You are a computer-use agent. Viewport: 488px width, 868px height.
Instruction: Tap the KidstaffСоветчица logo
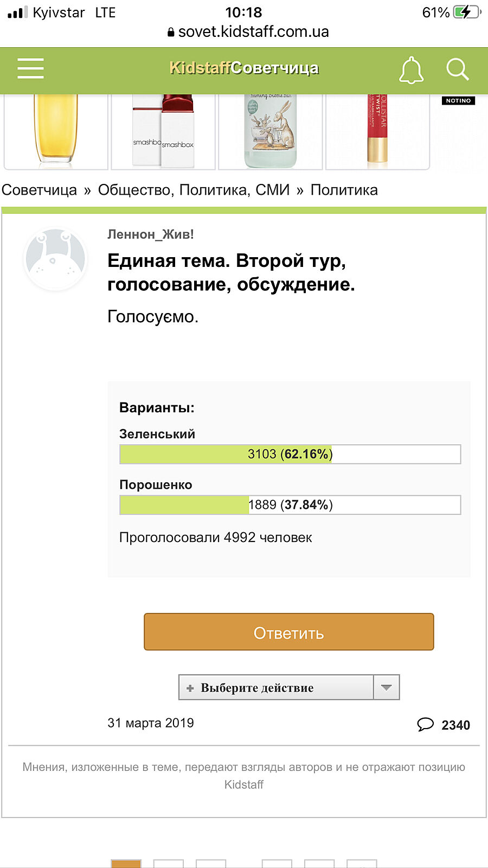tap(244, 68)
